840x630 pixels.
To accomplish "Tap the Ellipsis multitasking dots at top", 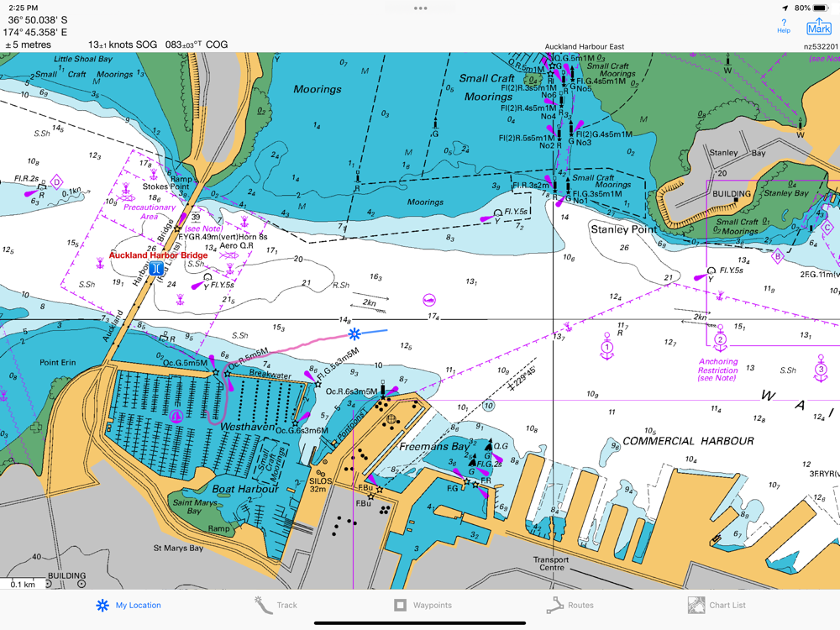I will coord(421,8).
